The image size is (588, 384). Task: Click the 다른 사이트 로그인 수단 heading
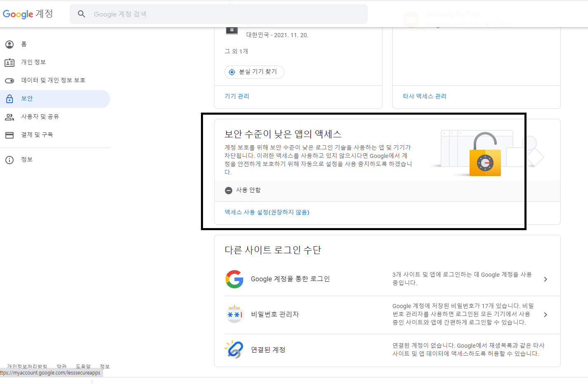(273, 250)
